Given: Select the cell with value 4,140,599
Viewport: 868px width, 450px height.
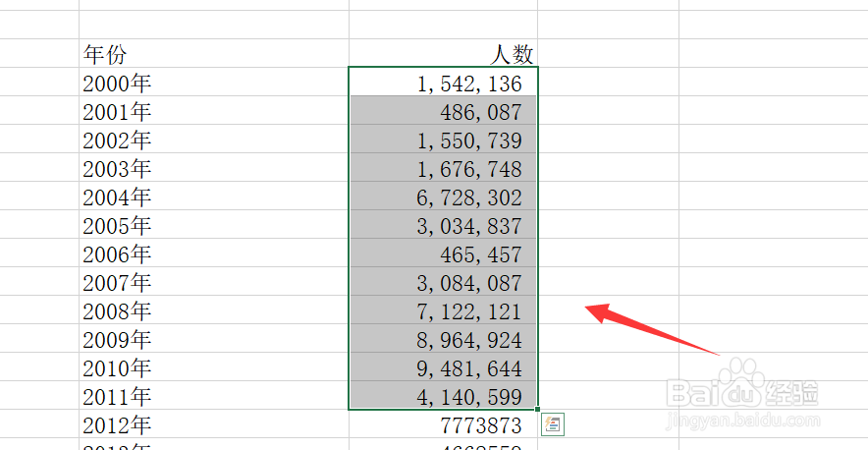Looking at the screenshot, I should point(443,396).
